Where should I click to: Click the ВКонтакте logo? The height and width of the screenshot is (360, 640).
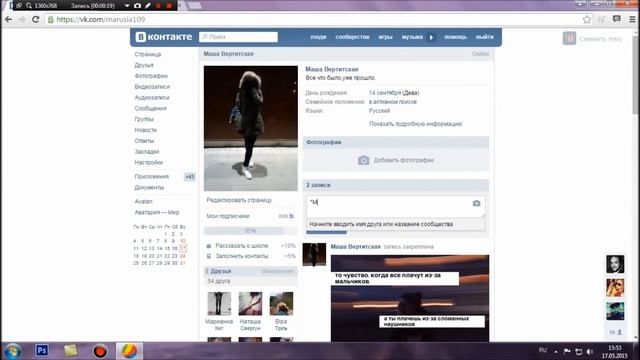click(x=164, y=37)
